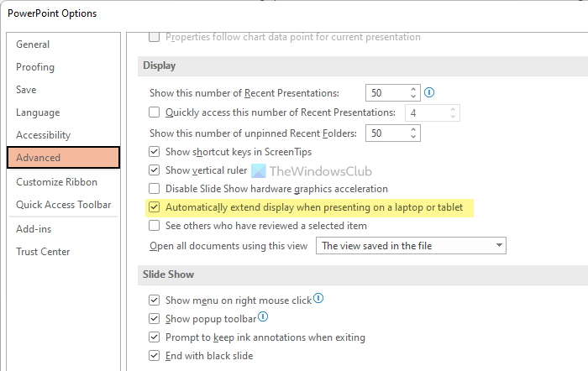588x371 pixels.
Task: Toggle Show shortcut keys in ScreenTips
Action: coord(155,152)
